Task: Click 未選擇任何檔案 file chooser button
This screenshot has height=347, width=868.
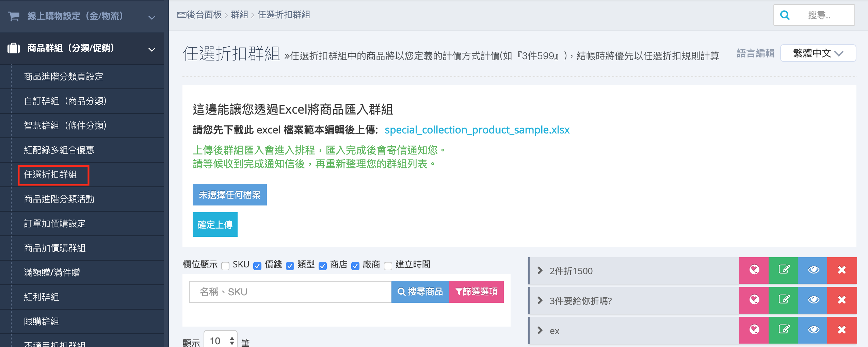Action: 230,195
